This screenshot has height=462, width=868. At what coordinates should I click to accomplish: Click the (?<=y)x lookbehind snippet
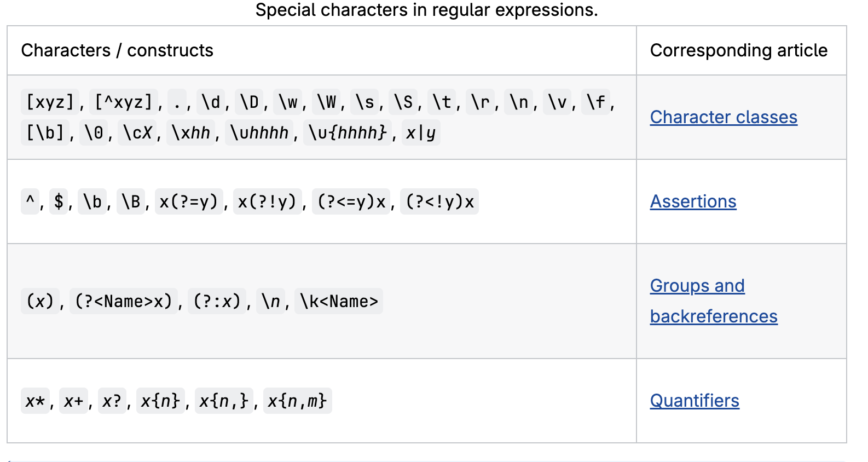coord(352,201)
